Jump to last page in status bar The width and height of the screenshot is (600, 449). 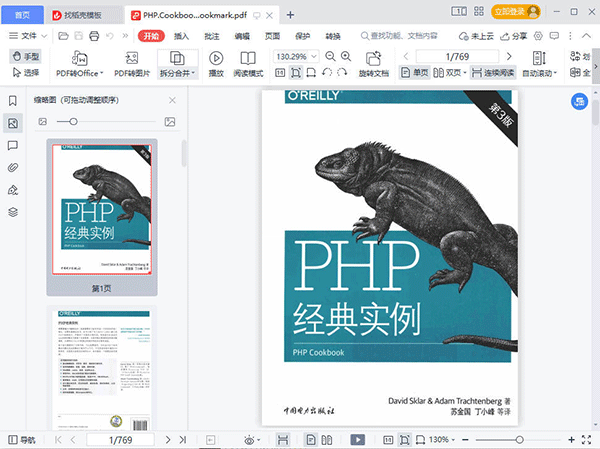coord(183,439)
